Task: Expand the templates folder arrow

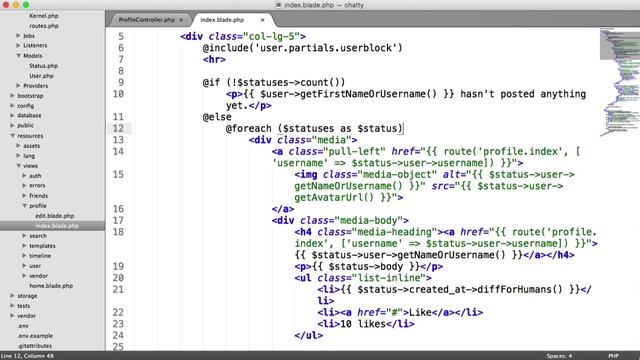Action: point(24,246)
